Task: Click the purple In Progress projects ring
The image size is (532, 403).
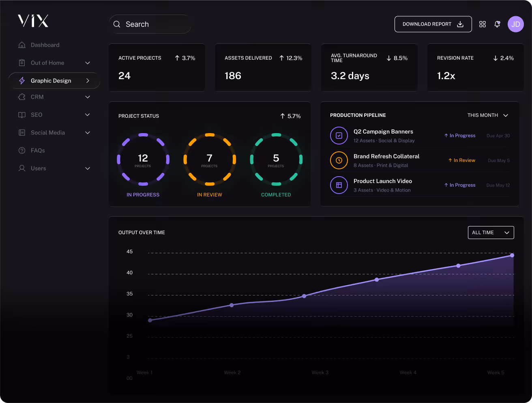Action: [x=143, y=159]
